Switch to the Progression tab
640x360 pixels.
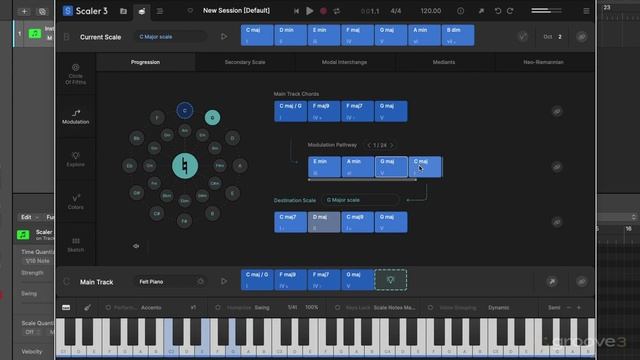click(x=145, y=62)
